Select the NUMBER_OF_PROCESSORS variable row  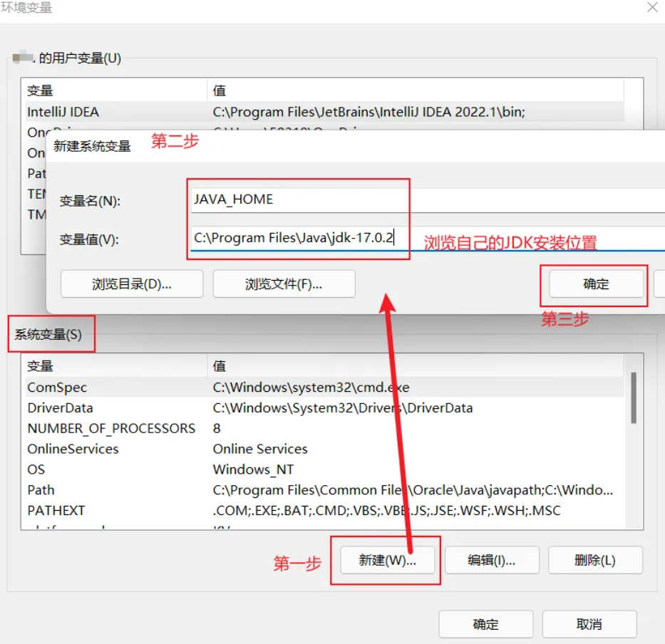(x=321, y=428)
